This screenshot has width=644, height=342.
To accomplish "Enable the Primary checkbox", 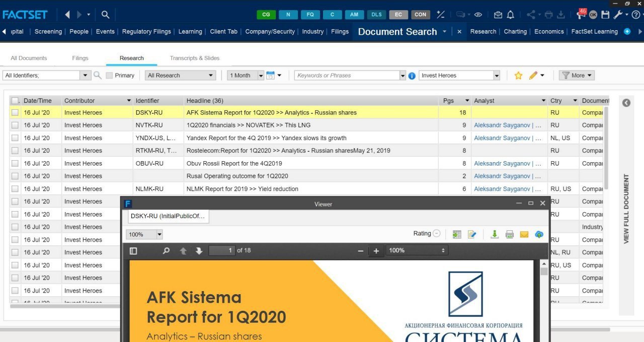I will click(109, 75).
